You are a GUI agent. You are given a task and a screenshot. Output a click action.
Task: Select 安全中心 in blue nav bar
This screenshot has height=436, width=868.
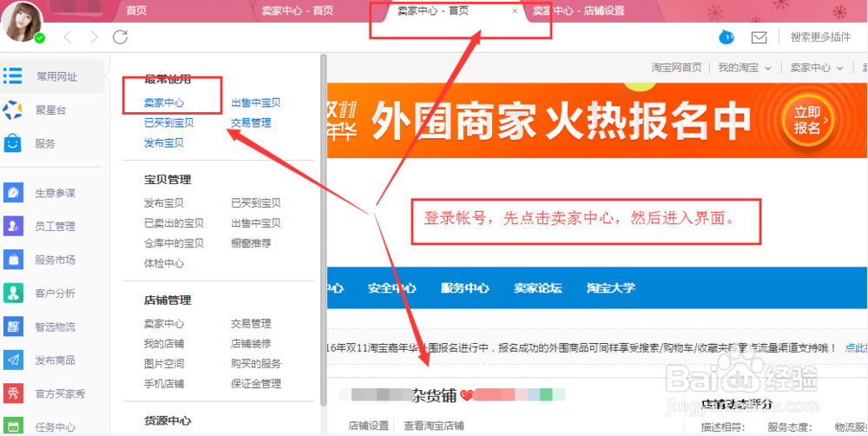pyautogui.click(x=392, y=288)
